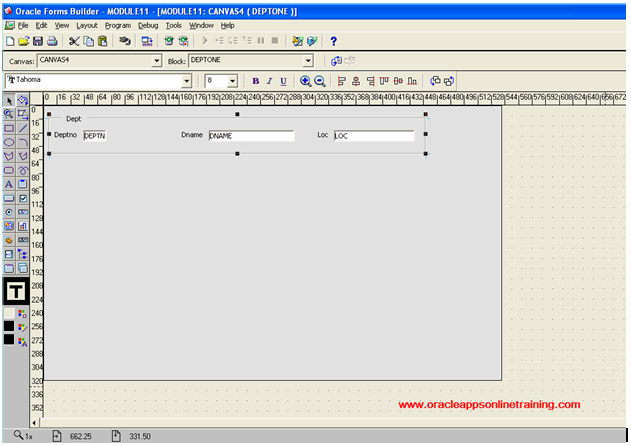The width and height of the screenshot is (631, 446).
Task: Click the Print icon
Action: [52, 41]
